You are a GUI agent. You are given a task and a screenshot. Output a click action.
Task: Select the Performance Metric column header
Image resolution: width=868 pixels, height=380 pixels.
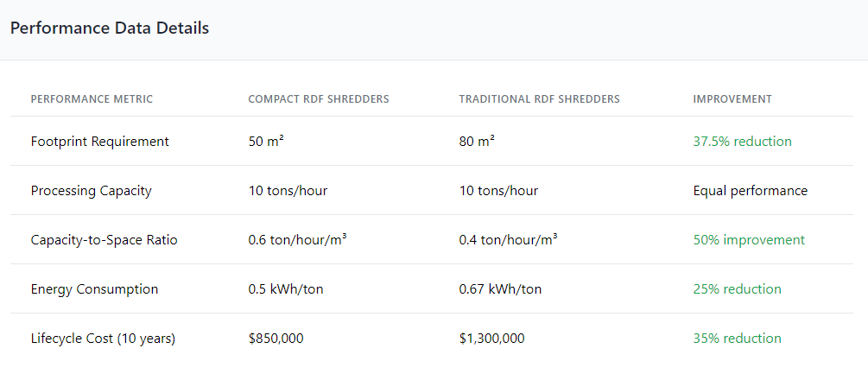(92, 99)
